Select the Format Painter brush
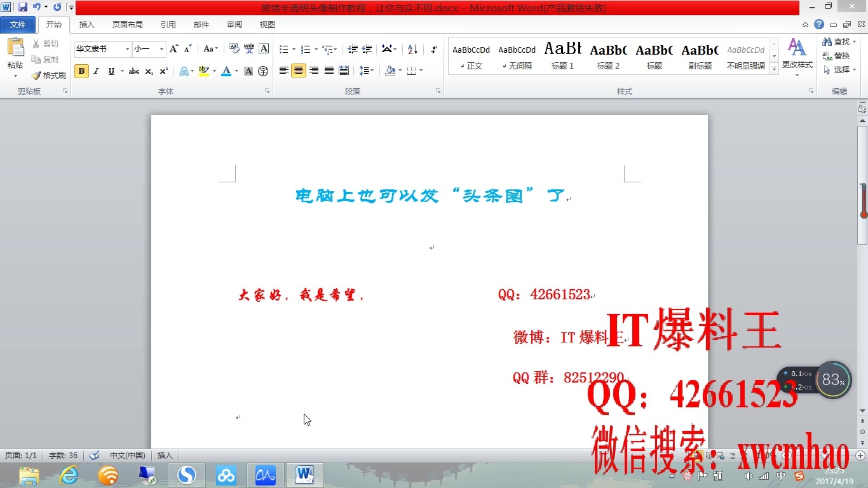Viewport: 868px width, 488px height. tap(48, 75)
